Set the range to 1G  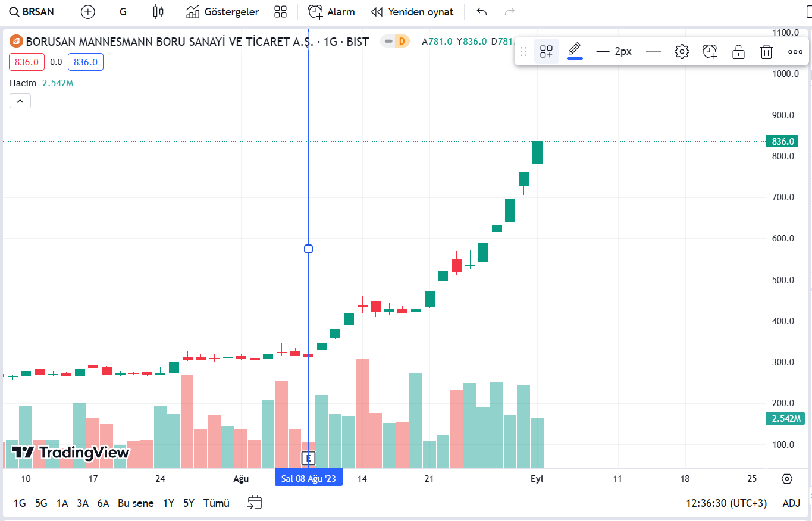pos(20,503)
